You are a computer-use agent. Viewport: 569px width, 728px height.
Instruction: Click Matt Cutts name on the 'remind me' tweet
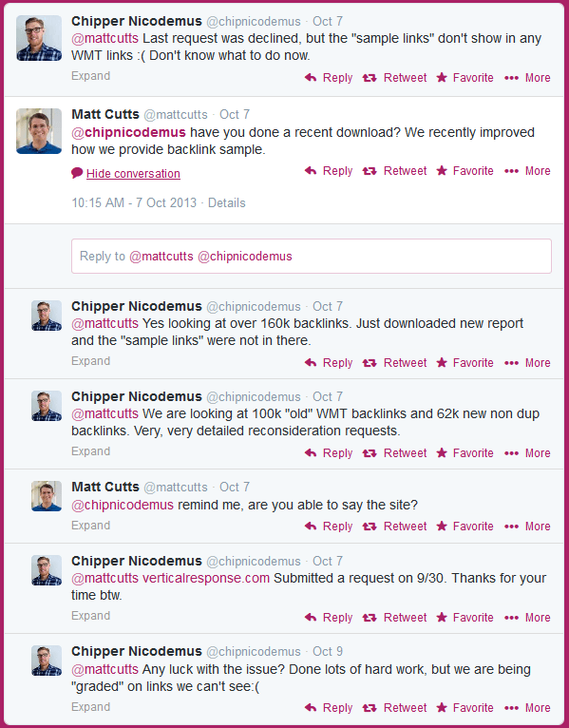(x=105, y=487)
